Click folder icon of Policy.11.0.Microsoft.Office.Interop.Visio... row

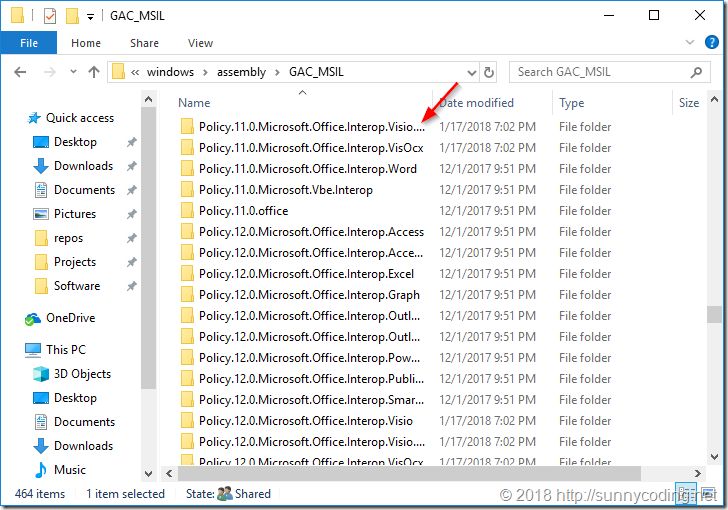(187, 126)
